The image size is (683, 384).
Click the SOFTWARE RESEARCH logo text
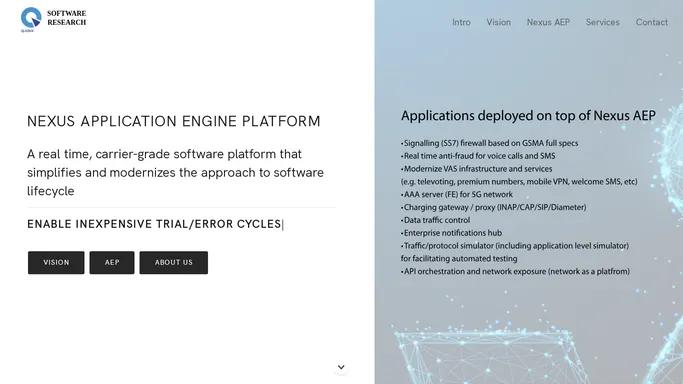click(67, 18)
